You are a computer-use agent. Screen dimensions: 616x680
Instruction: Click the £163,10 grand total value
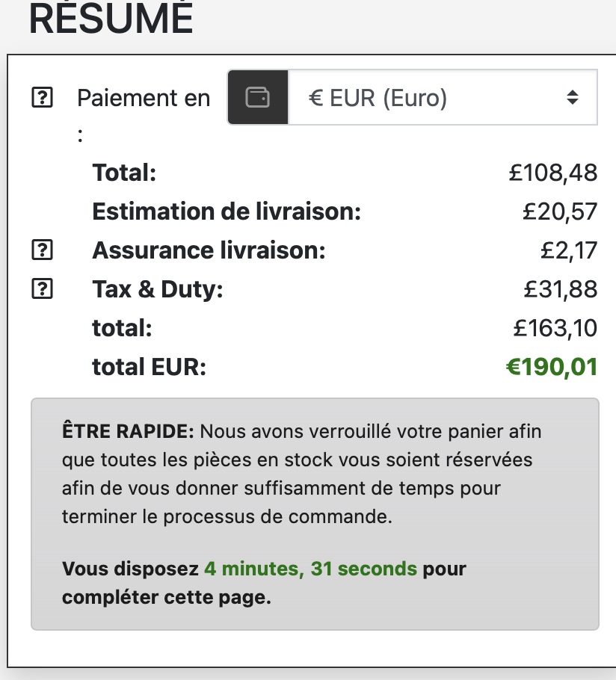pos(555,328)
